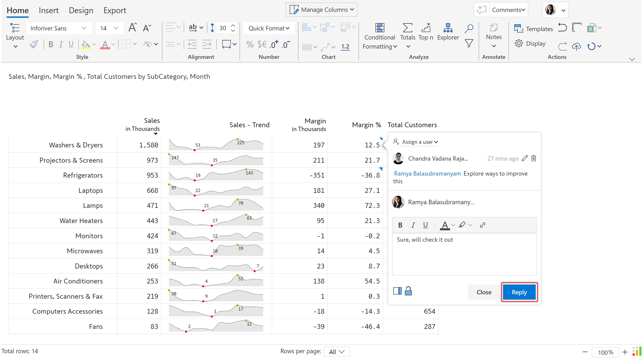Viewport: 644px width, 360px height.
Task: Toggle bold in the reply editor
Action: point(400,225)
